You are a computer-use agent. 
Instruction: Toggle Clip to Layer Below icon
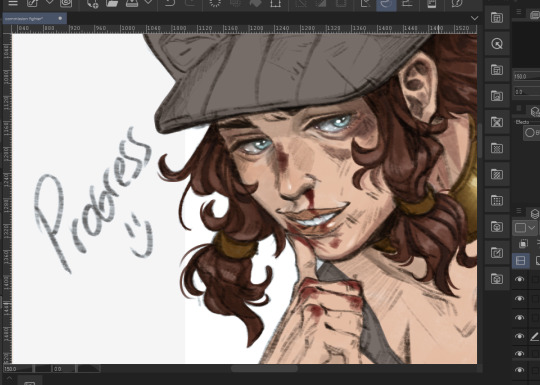[523, 244]
